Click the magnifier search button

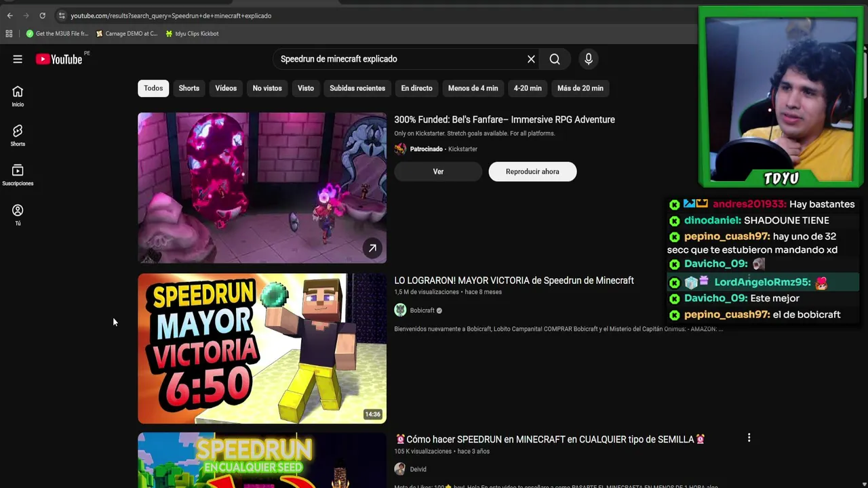555,59
